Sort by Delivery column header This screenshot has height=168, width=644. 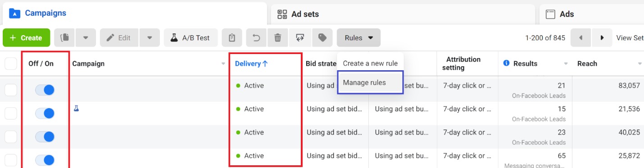251,64
